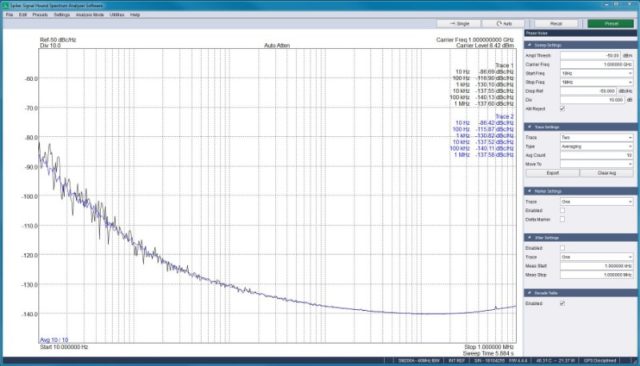Click the Auto sweep button
Screen dimensions: 640x366
[503, 24]
